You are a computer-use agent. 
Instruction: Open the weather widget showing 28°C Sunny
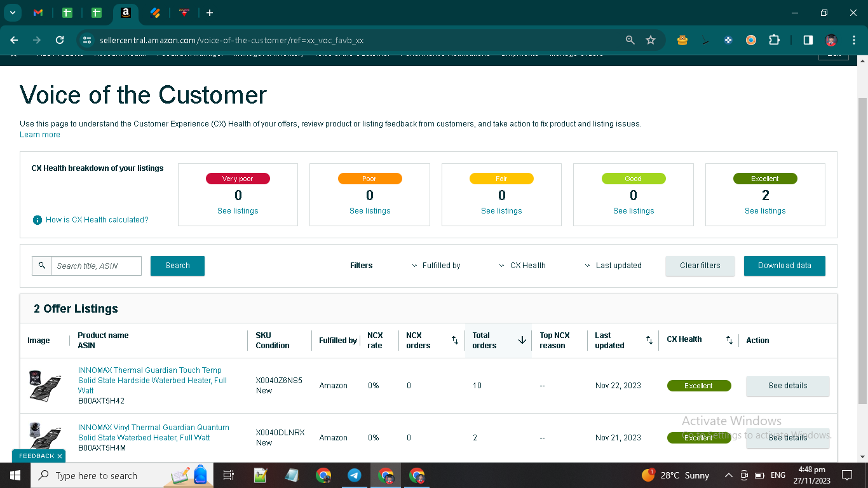point(675,475)
